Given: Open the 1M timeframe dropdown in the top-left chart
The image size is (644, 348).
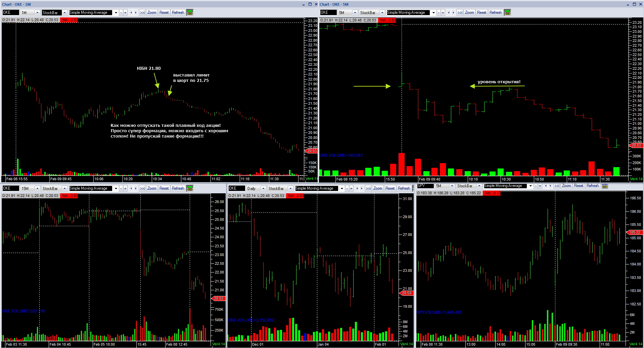Looking at the screenshot, I should pos(37,12).
